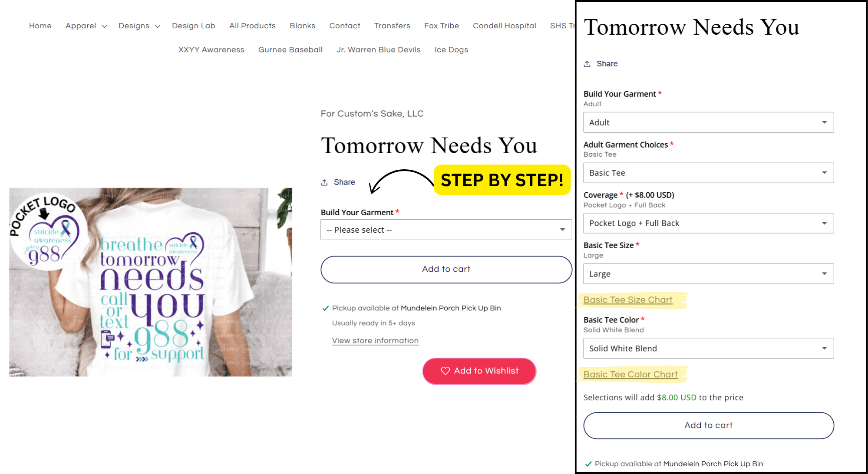The width and height of the screenshot is (868, 474).
Task: Click the Designs menu chevron arrow
Action: (158, 26)
